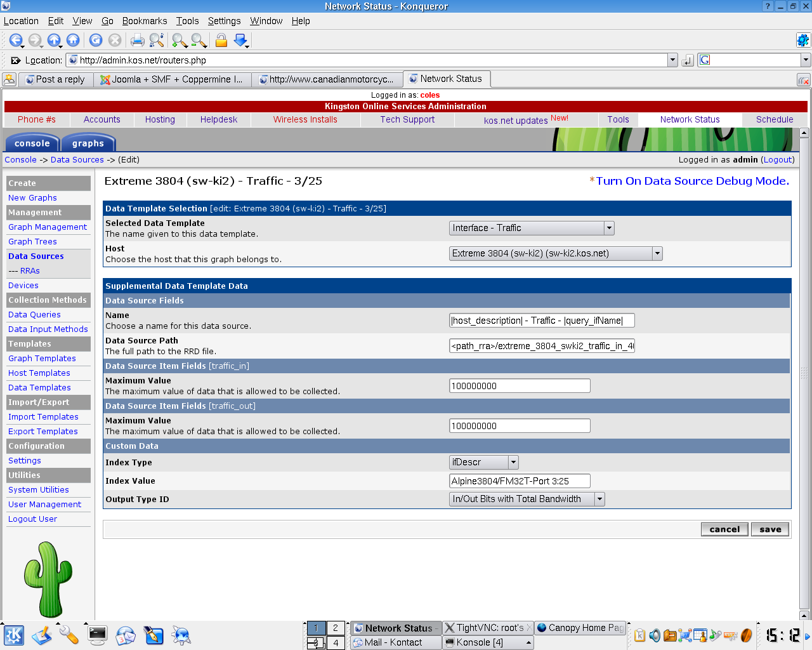Open a new tab with tab-bar icon

click(10, 79)
